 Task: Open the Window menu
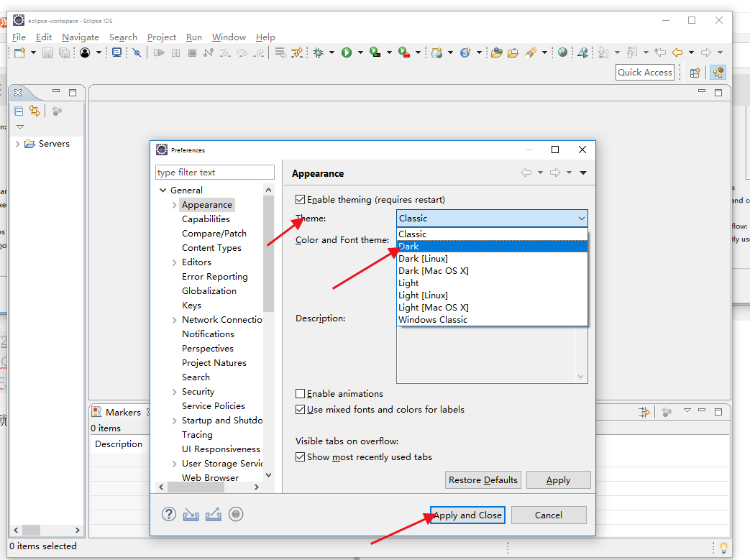click(229, 37)
